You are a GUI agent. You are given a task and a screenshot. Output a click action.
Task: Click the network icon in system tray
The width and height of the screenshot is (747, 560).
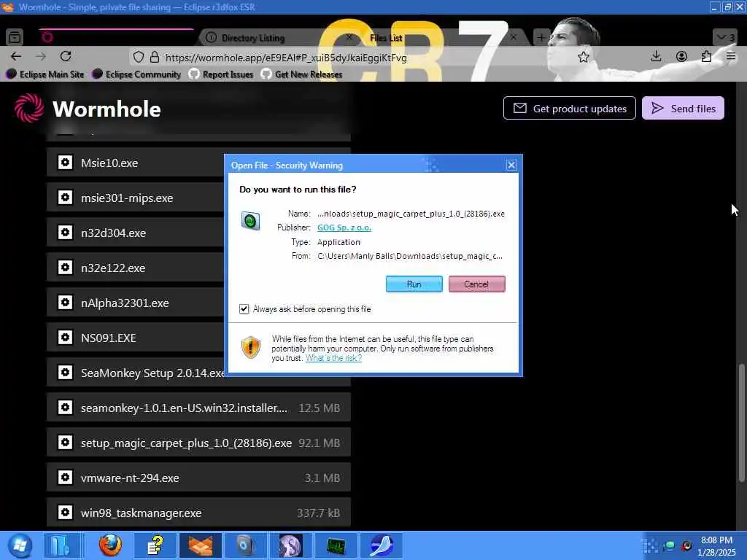point(669,545)
